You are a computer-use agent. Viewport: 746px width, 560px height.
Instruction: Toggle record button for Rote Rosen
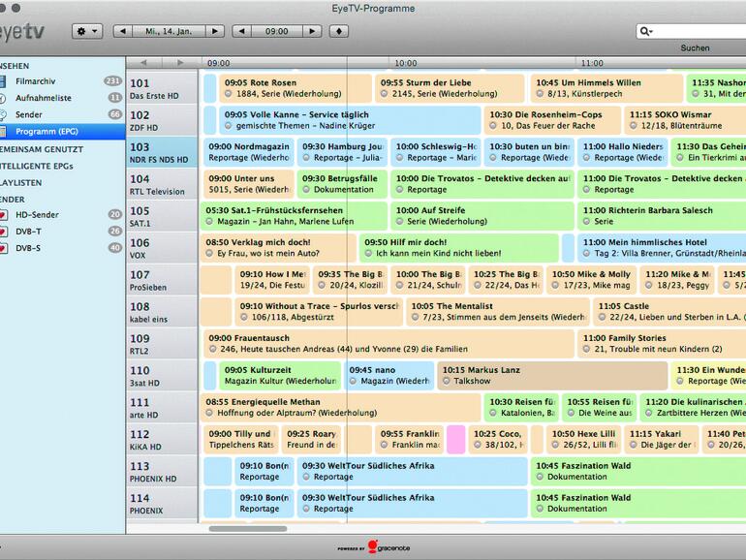click(229, 94)
